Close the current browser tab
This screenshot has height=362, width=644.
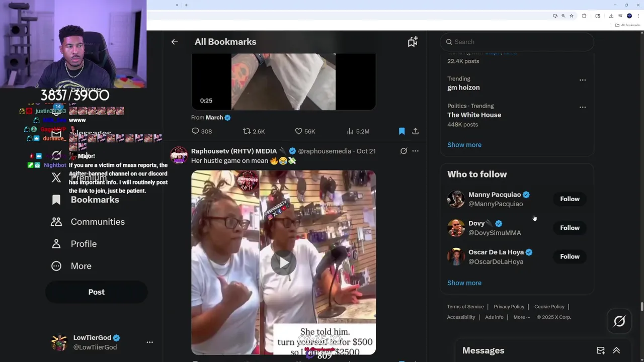pos(177,5)
